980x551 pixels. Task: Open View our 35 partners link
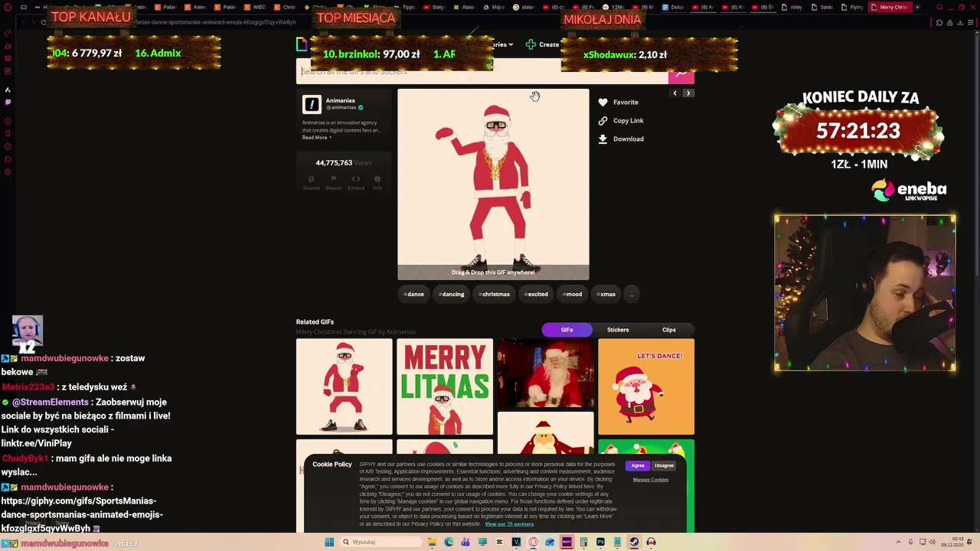509,524
